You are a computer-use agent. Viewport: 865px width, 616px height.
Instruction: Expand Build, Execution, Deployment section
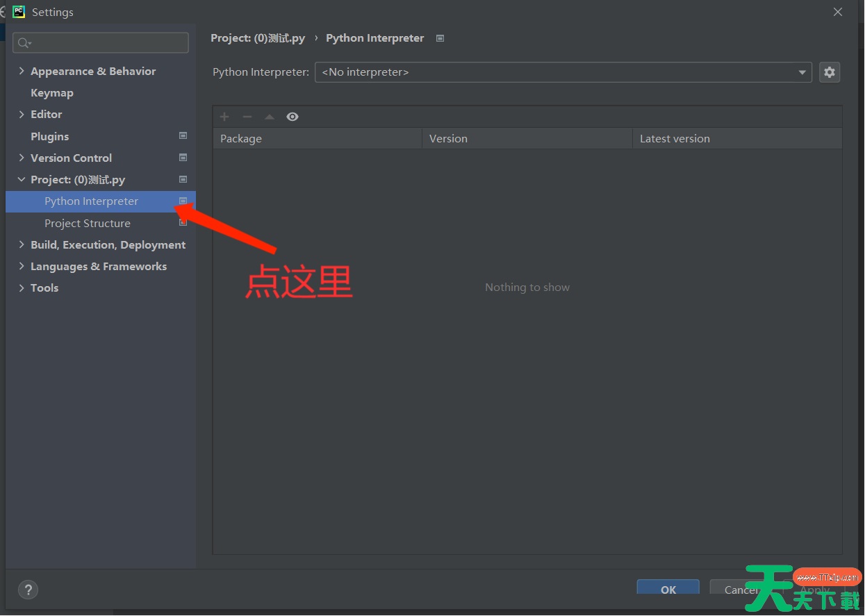pyautogui.click(x=22, y=244)
